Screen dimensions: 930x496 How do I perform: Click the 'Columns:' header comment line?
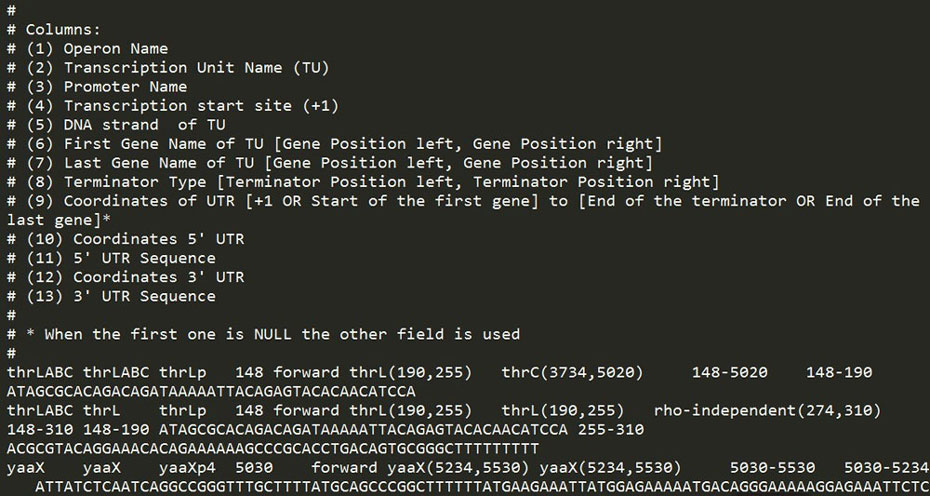(54, 30)
